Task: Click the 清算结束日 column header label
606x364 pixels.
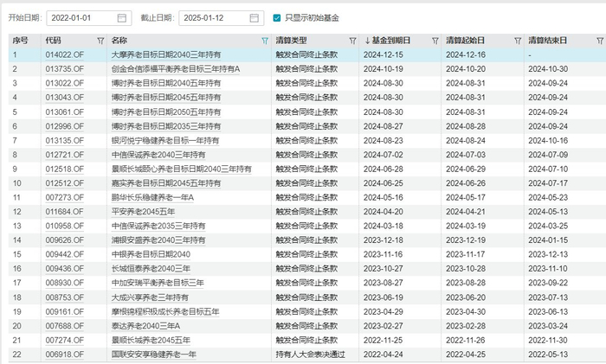Action: click(548, 41)
